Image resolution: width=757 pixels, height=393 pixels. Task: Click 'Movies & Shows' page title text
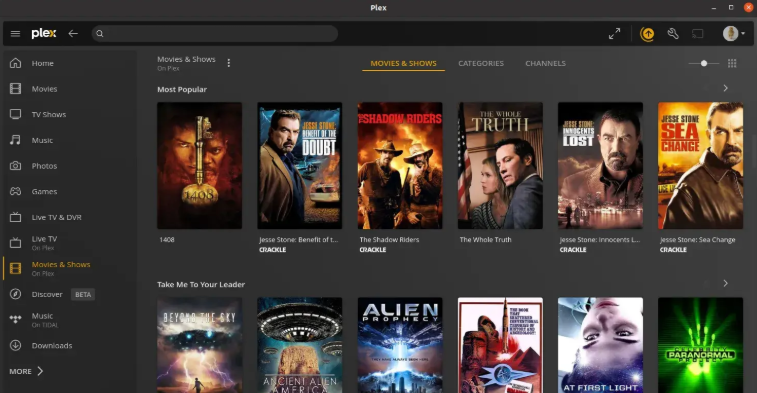186,59
